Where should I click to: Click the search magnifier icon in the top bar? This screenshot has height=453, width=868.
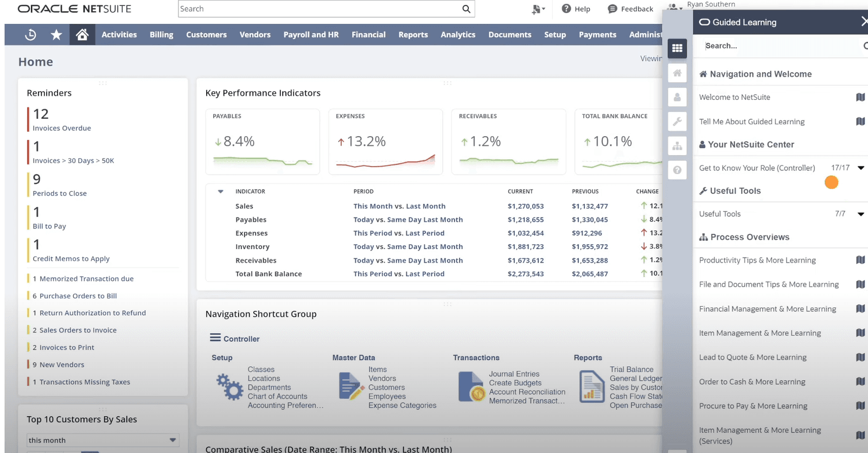pos(466,9)
